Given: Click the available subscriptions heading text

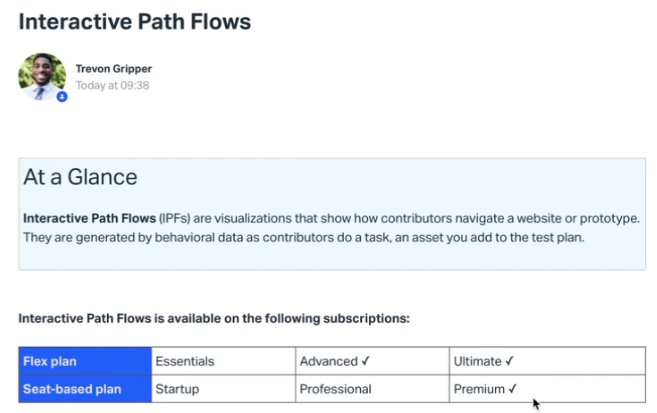Looking at the screenshot, I should coord(214,318).
